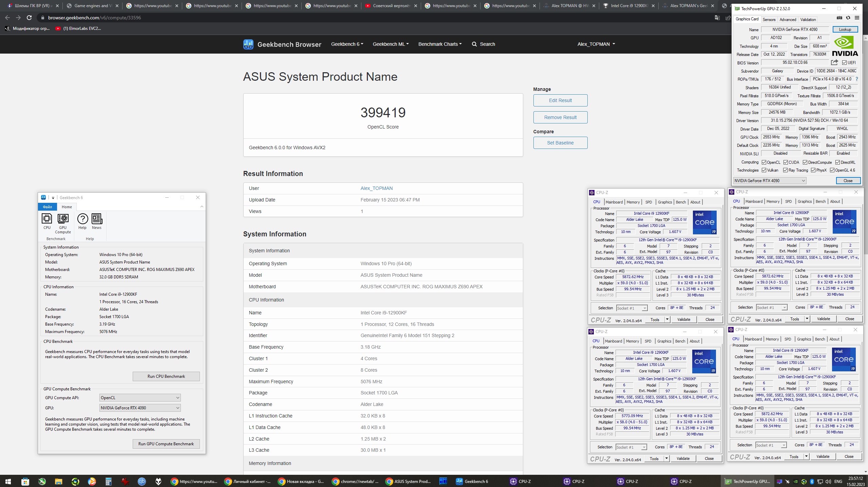Viewport: 868px width, 487px height.
Task: Toggle the PhysX checkbox in GPU-Z
Action: (813, 170)
